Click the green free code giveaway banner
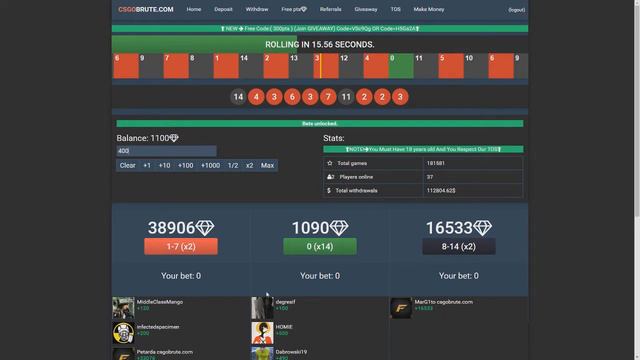640x360 pixels. click(320, 29)
